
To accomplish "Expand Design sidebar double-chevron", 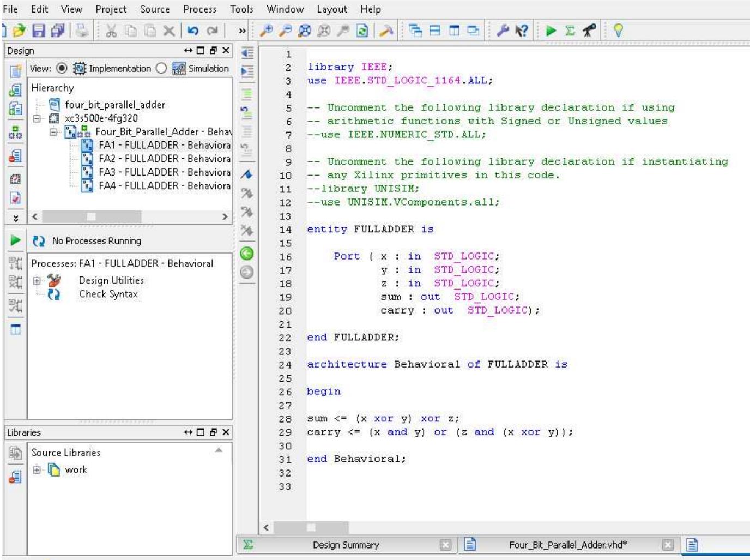I will [15, 218].
